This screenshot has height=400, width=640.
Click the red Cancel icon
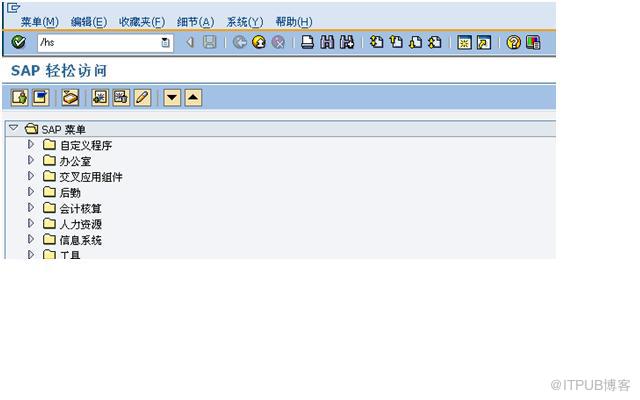point(278,42)
